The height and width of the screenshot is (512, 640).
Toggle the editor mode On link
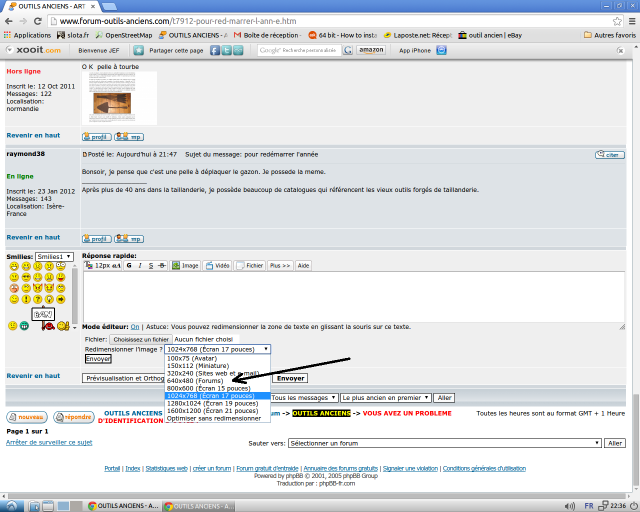coord(135,327)
